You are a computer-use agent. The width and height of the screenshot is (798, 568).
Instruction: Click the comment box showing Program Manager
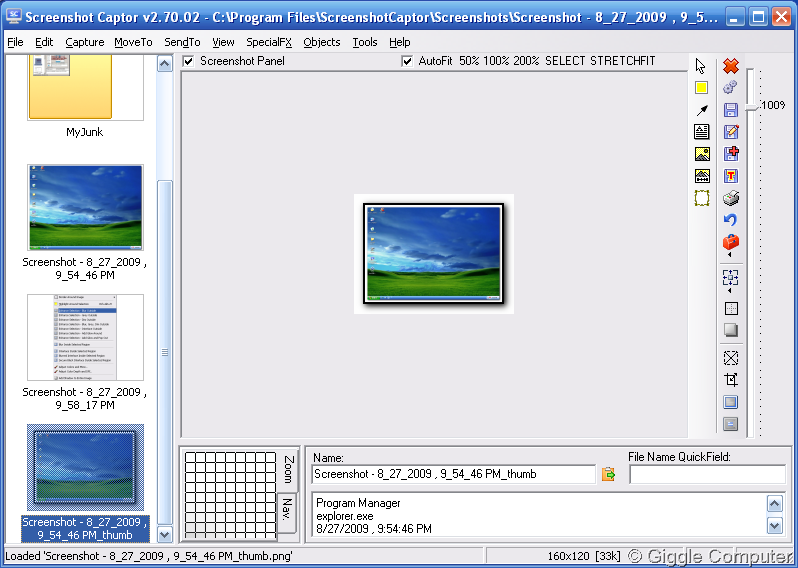pyautogui.click(x=539, y=516)
